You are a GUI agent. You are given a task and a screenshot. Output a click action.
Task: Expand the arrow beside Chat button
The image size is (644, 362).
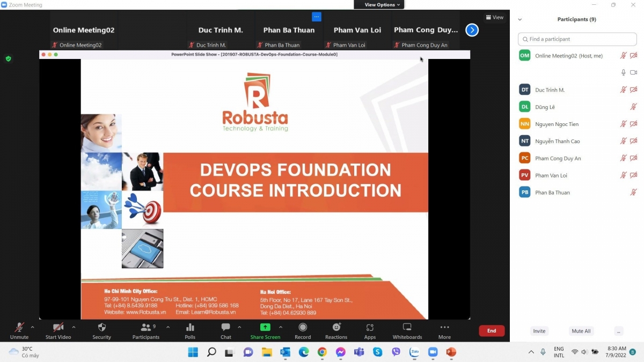239,327
